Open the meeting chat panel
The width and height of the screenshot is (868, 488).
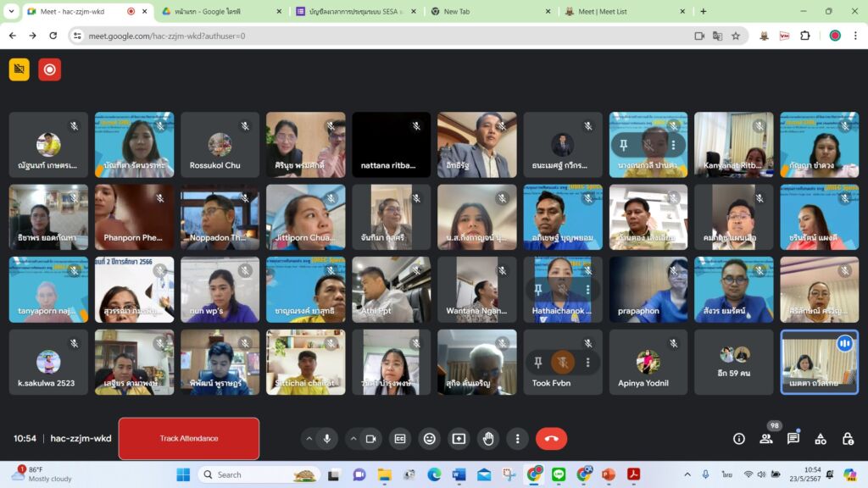(x=793, y=439)
